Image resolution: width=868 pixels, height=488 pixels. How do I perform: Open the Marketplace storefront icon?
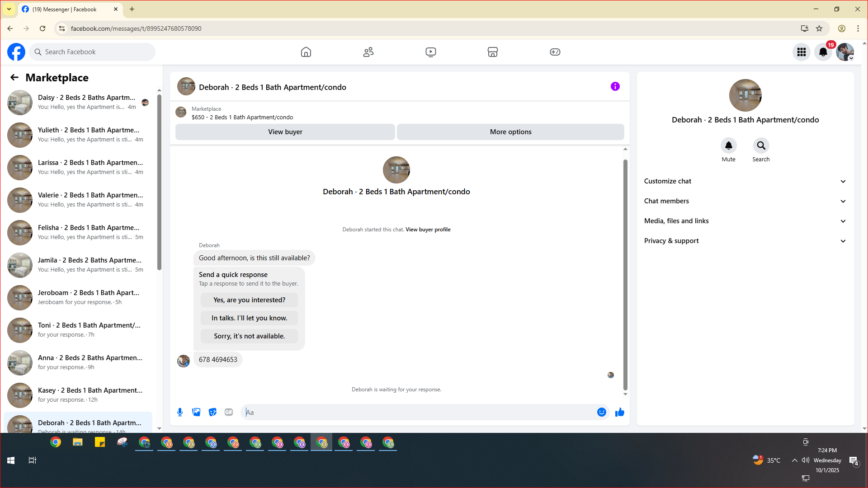tap(493, 52)
